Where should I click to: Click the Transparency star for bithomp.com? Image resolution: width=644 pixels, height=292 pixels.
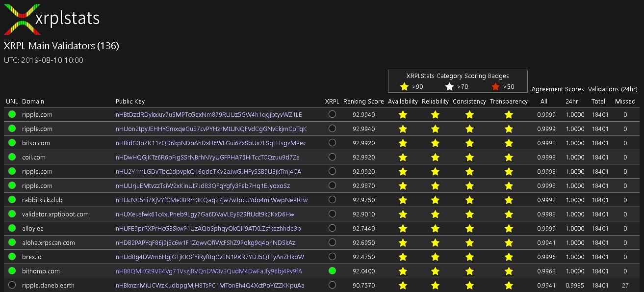(x=509, y=271)
